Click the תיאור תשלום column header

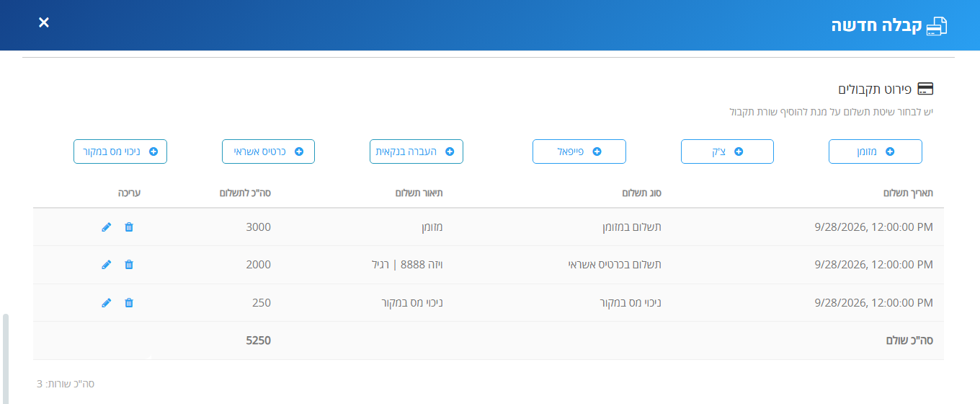pos(419,193)
